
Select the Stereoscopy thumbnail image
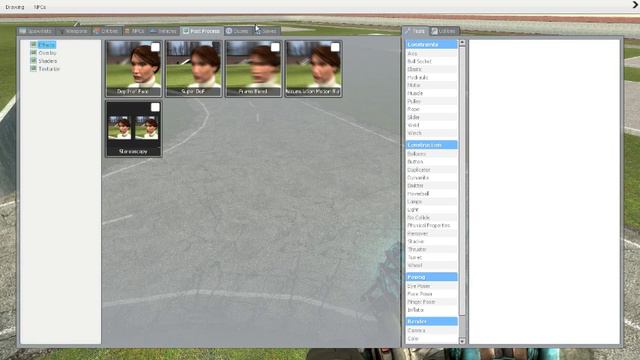click(133, 129)
